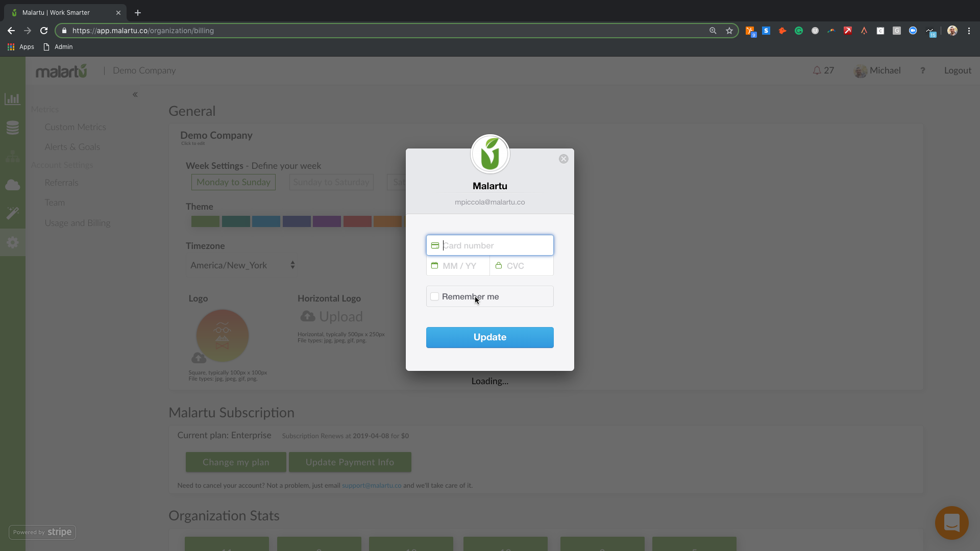Screen dimensions: 980x551
Task: Click the blue S extension icon
Action: pos(766,31)
